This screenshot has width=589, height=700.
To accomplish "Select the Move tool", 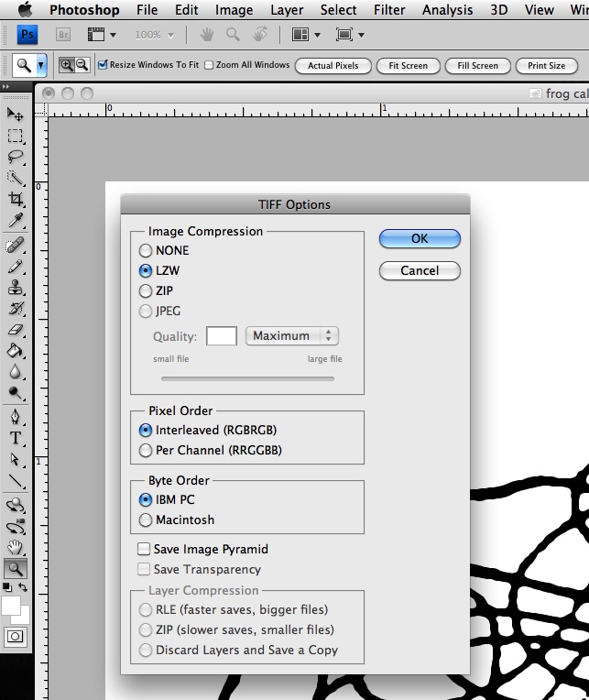I will click(16, 115).
